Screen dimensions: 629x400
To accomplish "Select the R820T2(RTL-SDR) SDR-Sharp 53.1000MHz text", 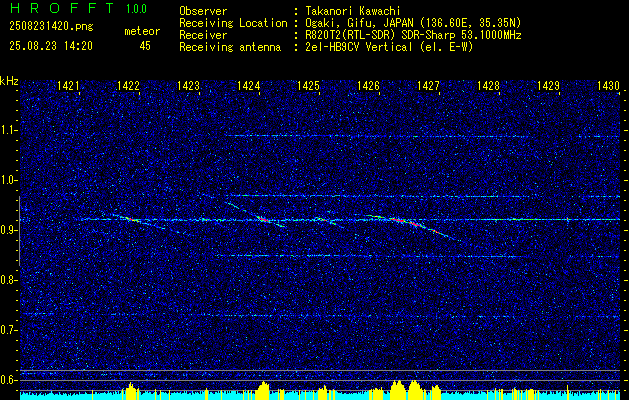I will click(x=413, y=35).
